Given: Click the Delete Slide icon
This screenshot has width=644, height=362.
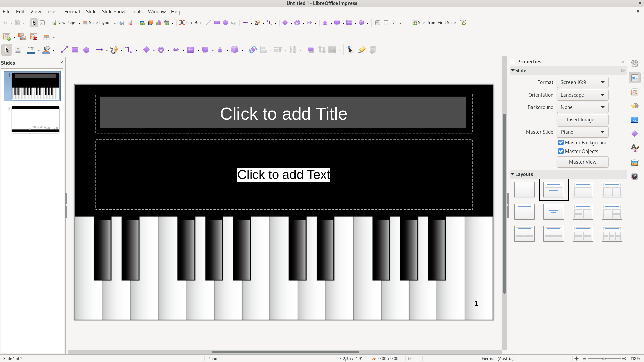Looking at the screenshot, I should pyautogui.click(x=33, y=37).
